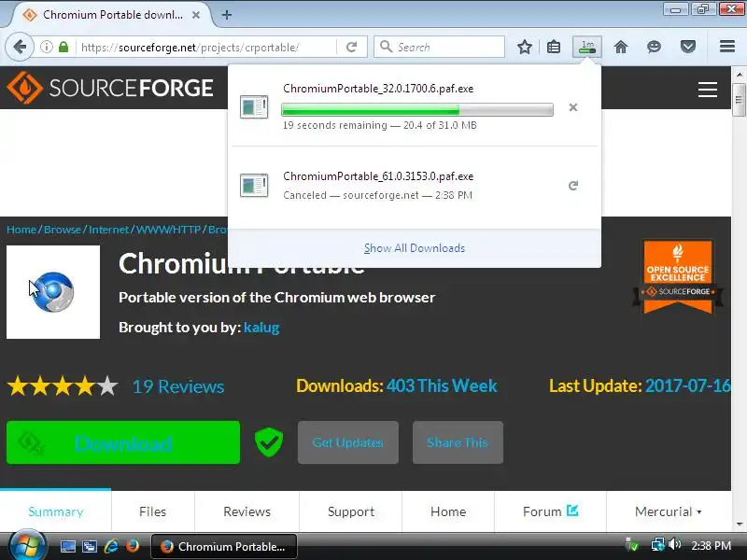Viewport: 747px width, 560px height.
Task: Click the Internet breadcrumb link
Action: click(108, 230)
